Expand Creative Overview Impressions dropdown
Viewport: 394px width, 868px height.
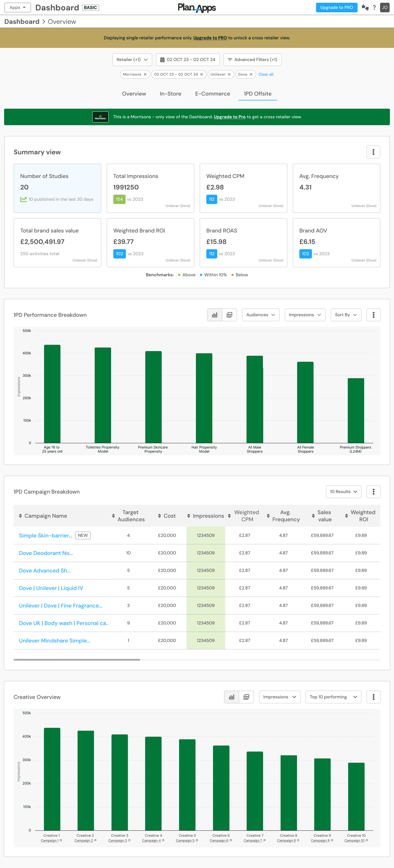click(280, 697)
